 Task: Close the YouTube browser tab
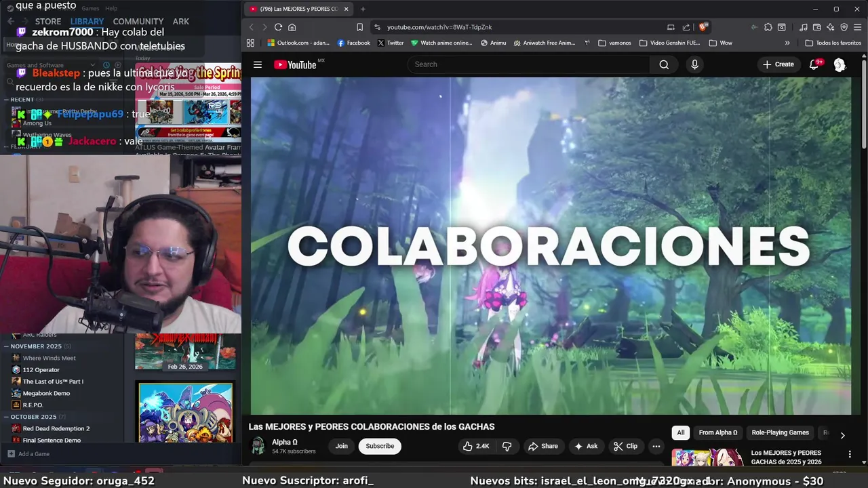pyautogui.click(x=346, y=9)
